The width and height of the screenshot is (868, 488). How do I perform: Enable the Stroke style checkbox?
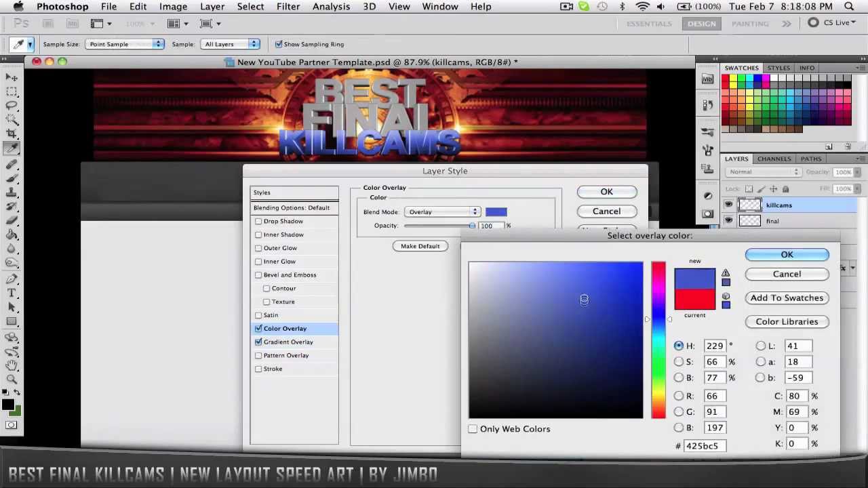(x=258, y=369)
